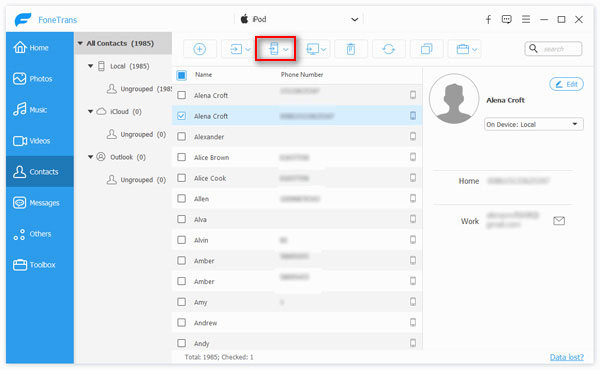Screen dimensions: 600x370
Task: Delete selected contact with trash icon
Action: pos(351,49)
